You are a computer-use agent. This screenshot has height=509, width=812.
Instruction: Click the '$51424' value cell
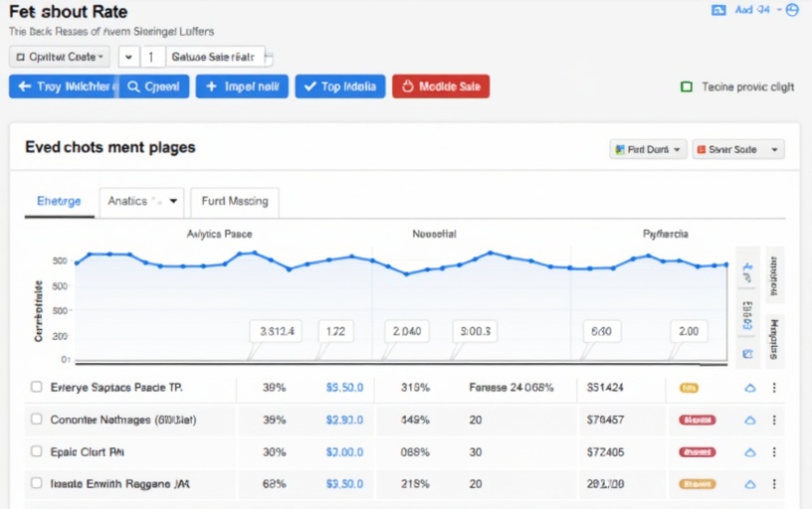pos(605,388)
